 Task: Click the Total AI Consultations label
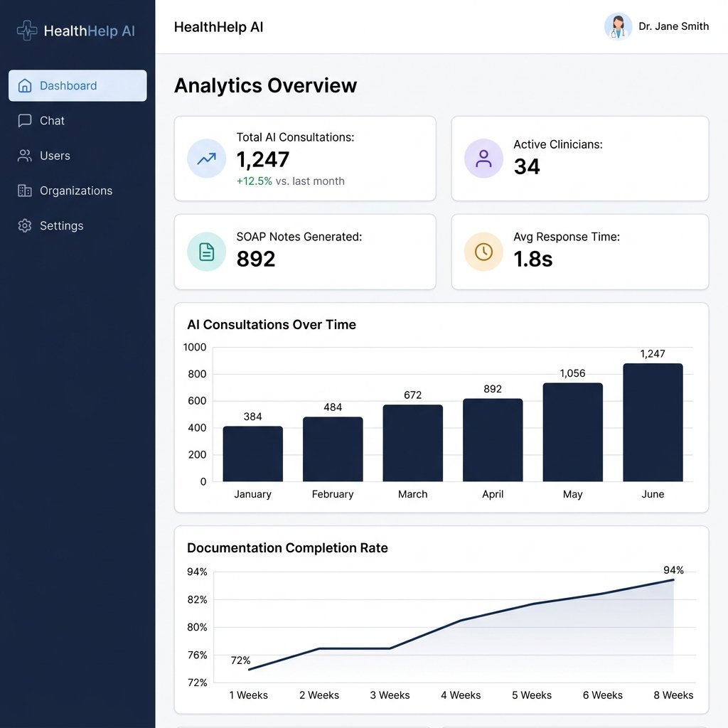point(295,137)
